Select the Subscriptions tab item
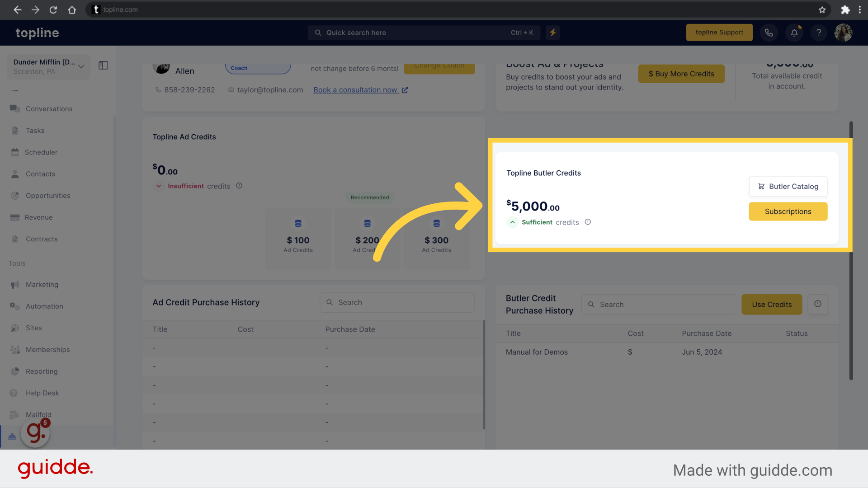The width and height of the screenshot is (868, 488). click(x=788, y=211)
